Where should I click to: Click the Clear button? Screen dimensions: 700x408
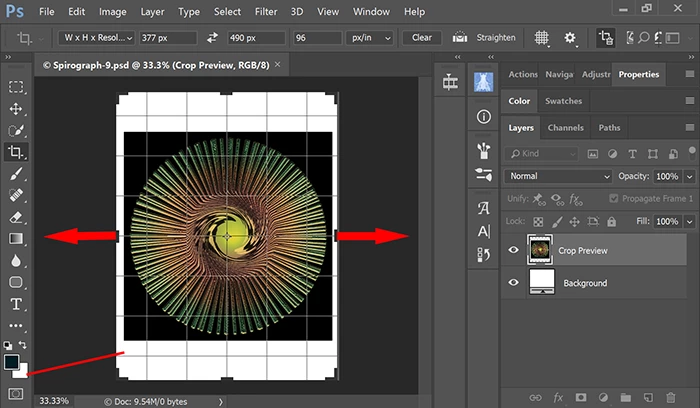pos(422,38)
